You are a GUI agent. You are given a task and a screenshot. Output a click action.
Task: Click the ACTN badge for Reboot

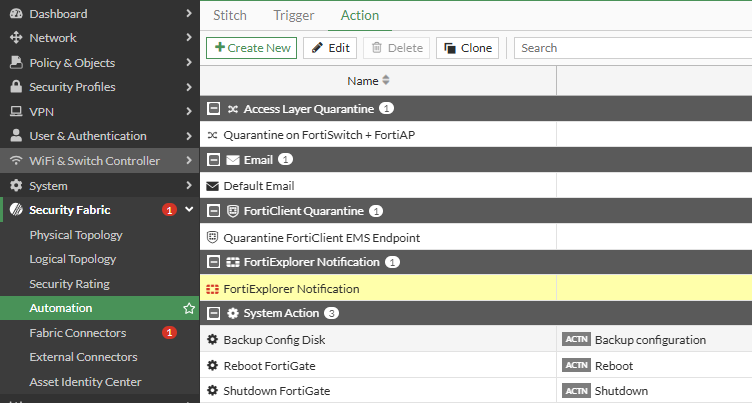click(576, 366)
